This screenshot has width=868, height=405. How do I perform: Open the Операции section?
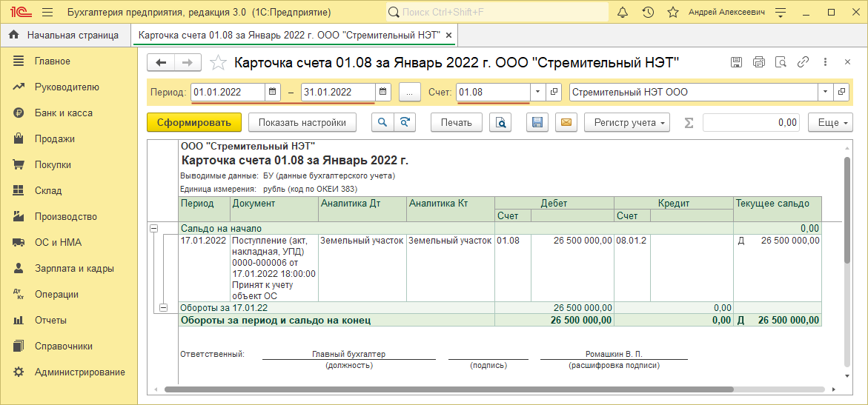(x=56, y=295)
